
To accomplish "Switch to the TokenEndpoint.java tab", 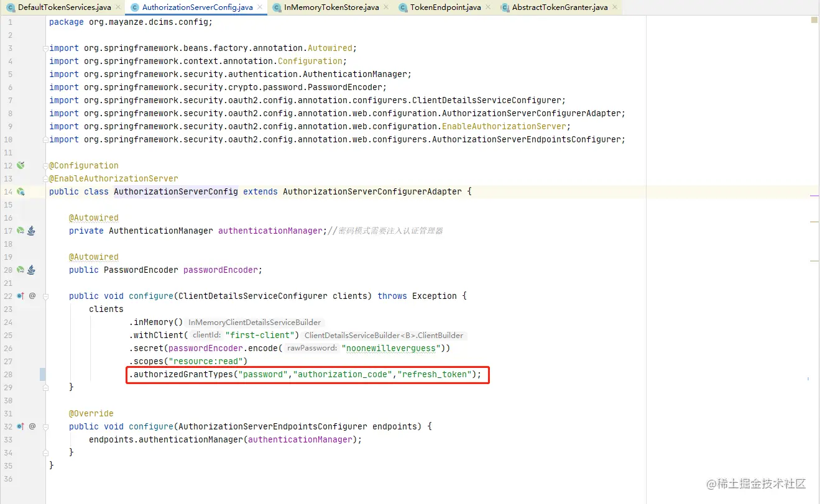I will pos(445,7).
